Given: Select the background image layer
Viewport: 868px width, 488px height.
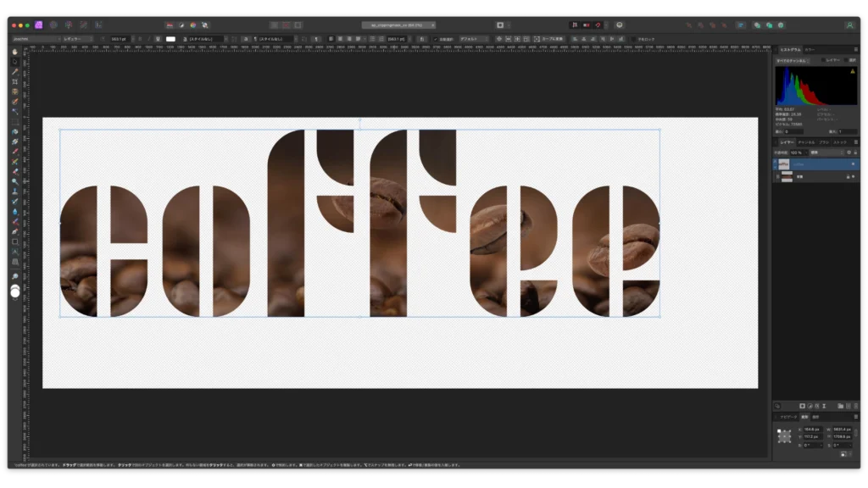Looking at the screenshot, I should 814,176.
